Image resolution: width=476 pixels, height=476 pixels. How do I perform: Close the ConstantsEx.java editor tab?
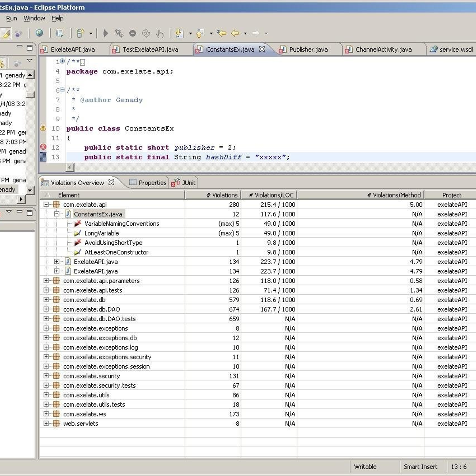(x=262, y=49)
